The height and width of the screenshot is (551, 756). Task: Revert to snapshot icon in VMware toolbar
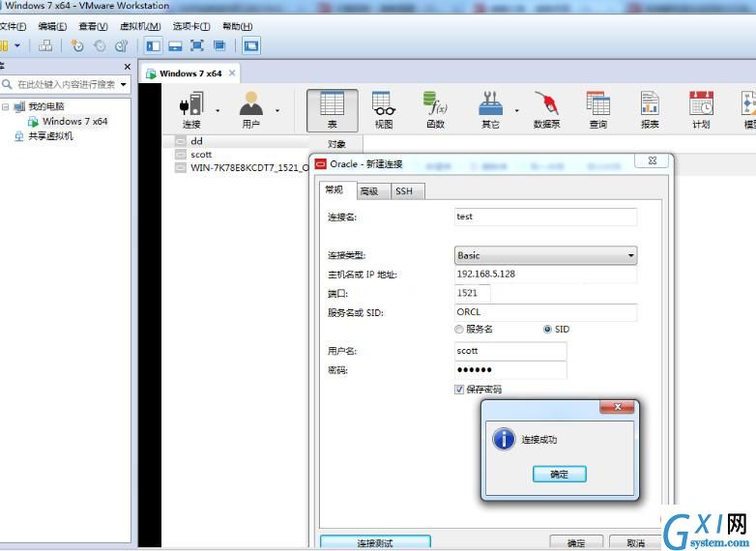pyautogui.click(x=100, y=45)
